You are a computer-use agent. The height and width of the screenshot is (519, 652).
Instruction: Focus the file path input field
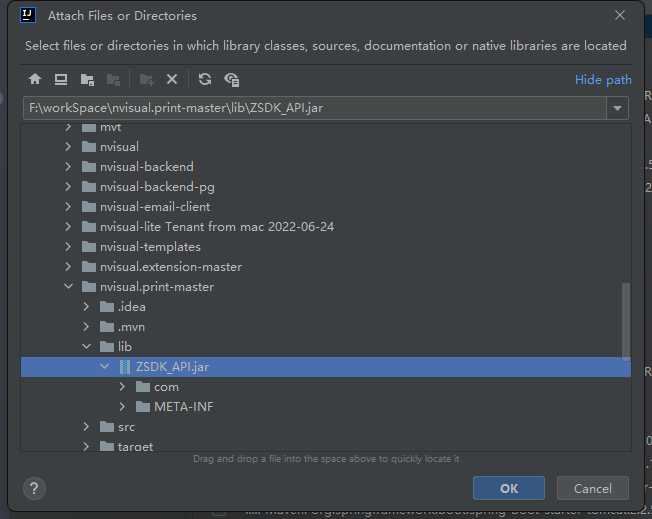click(x=315, y=108)
